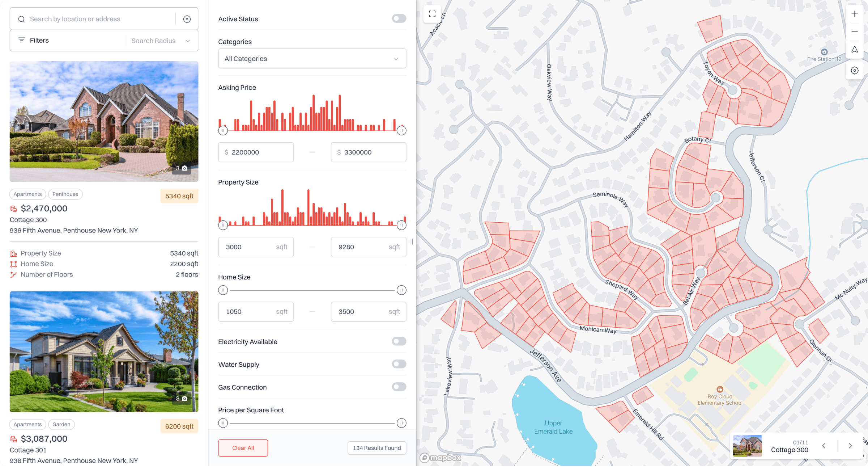Click the Apartments tag on Cottage 301
Image resolution: width=868 pixels, height=467 pixels.
click(x=28, y=425)
